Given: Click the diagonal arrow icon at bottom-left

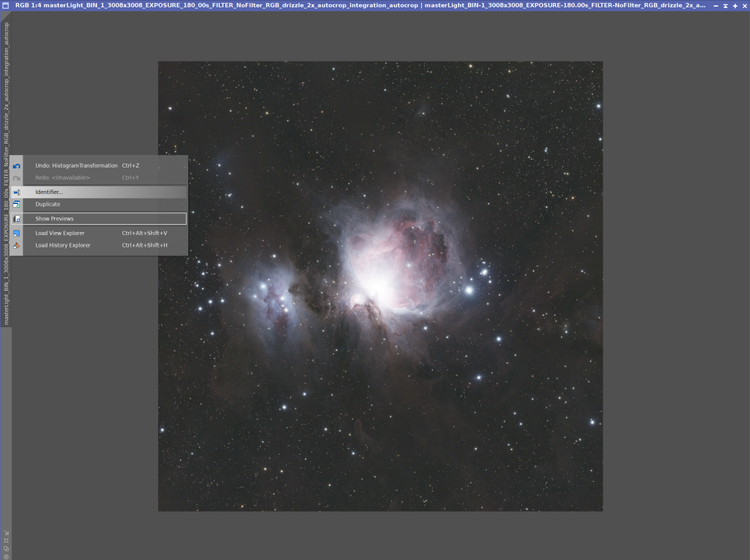Looking at the screenshot, I should [6, 533].
